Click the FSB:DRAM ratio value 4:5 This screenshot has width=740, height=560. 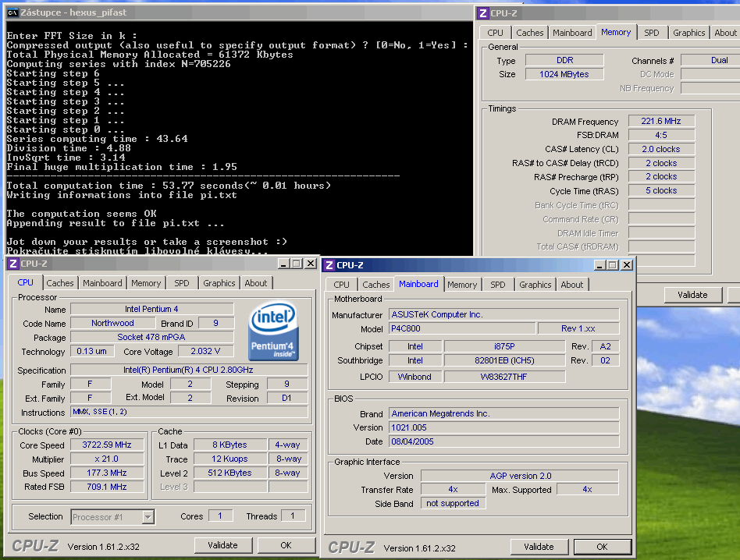(661, 135)
